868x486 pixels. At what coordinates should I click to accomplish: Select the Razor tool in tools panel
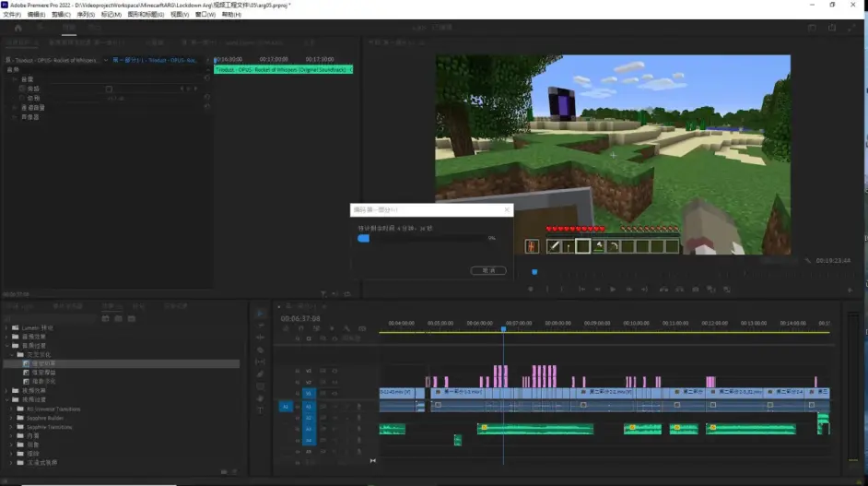tap(260, 350)
